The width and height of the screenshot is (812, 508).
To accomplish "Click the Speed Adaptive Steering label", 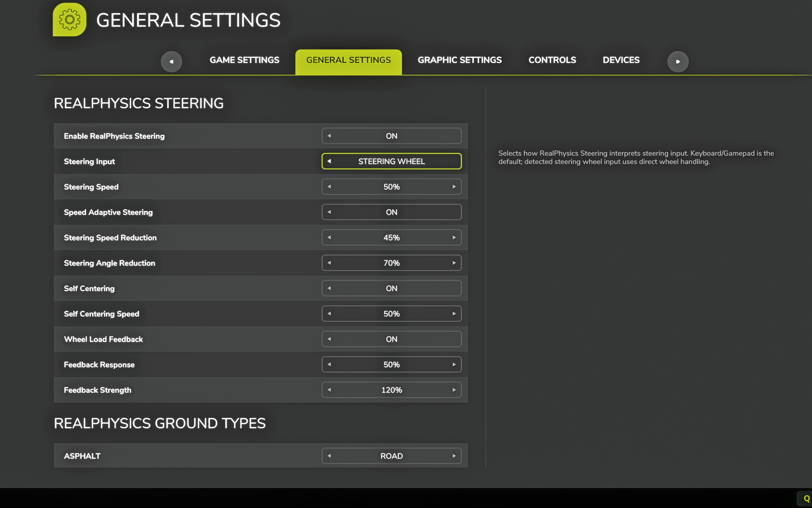I will point(108,212).
